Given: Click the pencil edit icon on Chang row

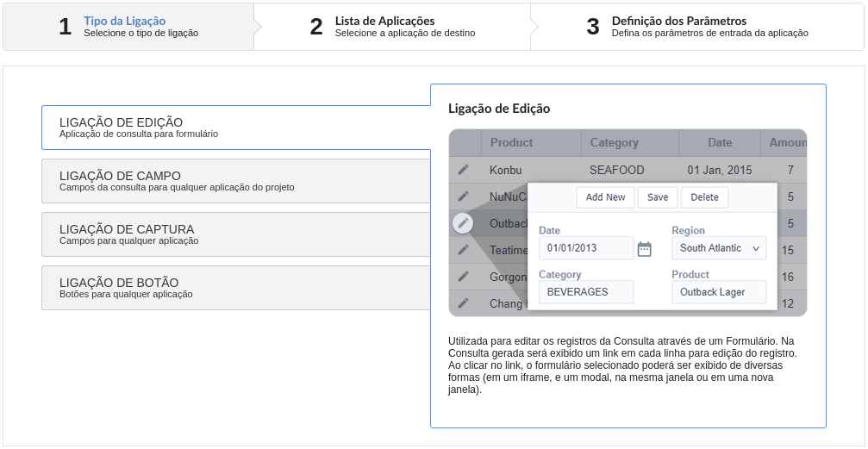Looking at the screenshot, I should 464,303.
